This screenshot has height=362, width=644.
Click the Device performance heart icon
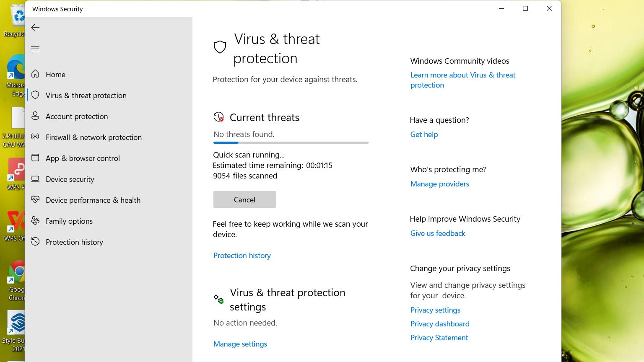(35, 200)
